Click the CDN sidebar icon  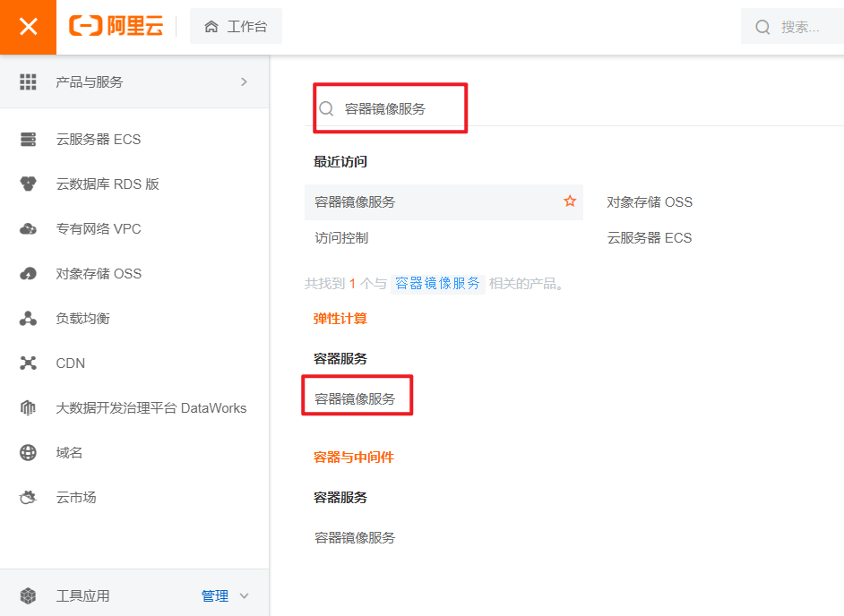click(28, 364)
